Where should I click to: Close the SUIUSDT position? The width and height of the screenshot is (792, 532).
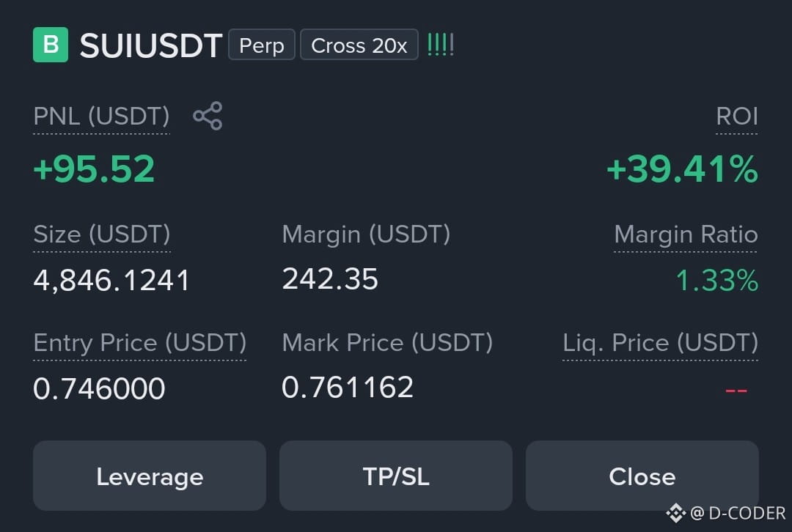pos(642,476)
